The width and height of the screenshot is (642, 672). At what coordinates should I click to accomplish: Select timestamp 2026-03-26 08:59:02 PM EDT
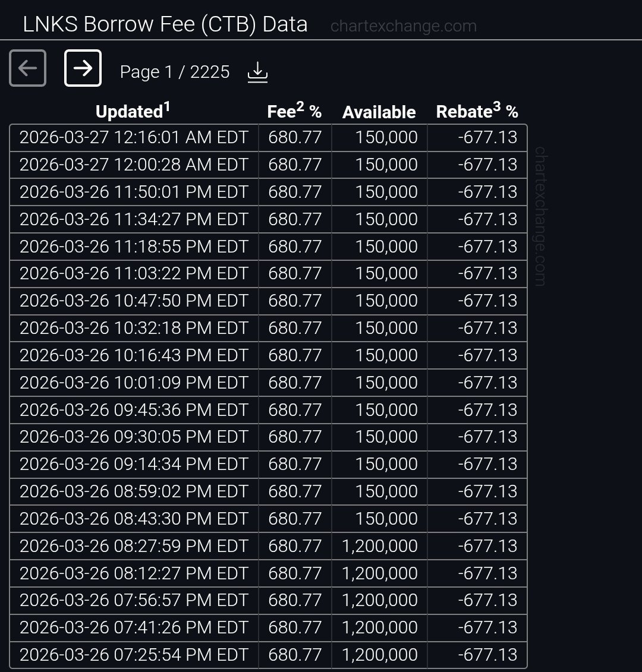[134, 491]
